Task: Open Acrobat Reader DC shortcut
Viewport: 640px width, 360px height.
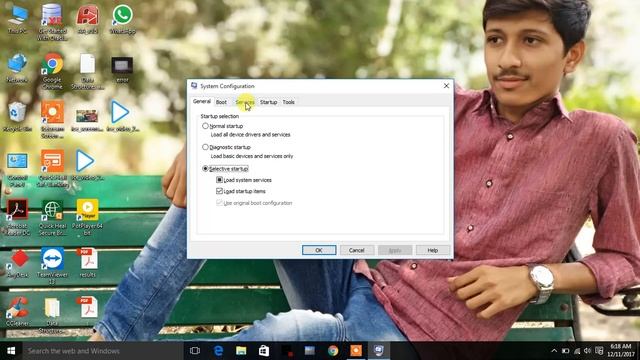Action: 17,217
